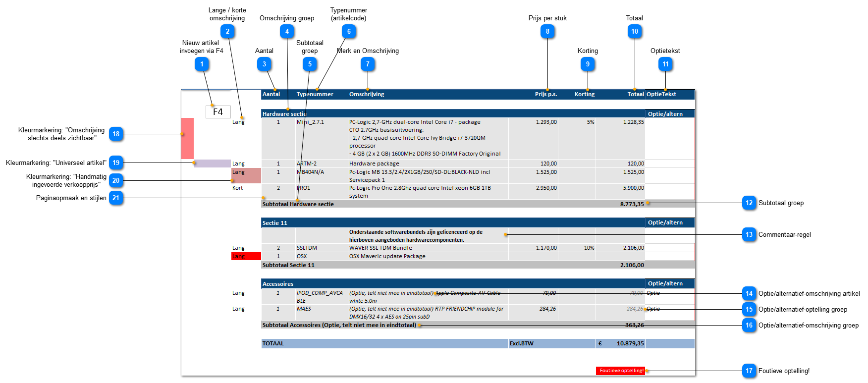This screenshot has width=868, height=383.
Task: Select the total 1.228,35
Action: (633, 122)
